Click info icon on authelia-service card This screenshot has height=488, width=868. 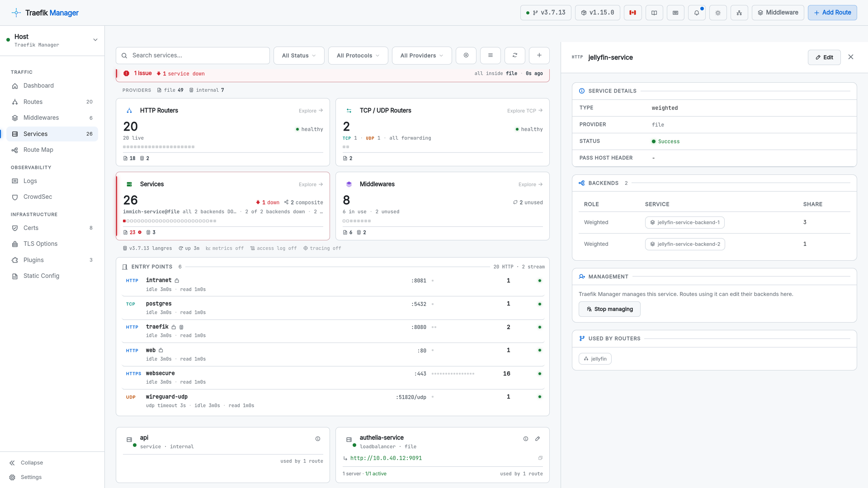(x=526, y=439)
